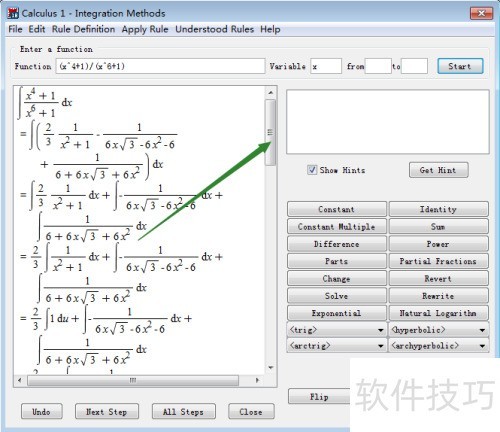Click the Close button at bottom
The image size is (500, 432).
click(251, 412)
